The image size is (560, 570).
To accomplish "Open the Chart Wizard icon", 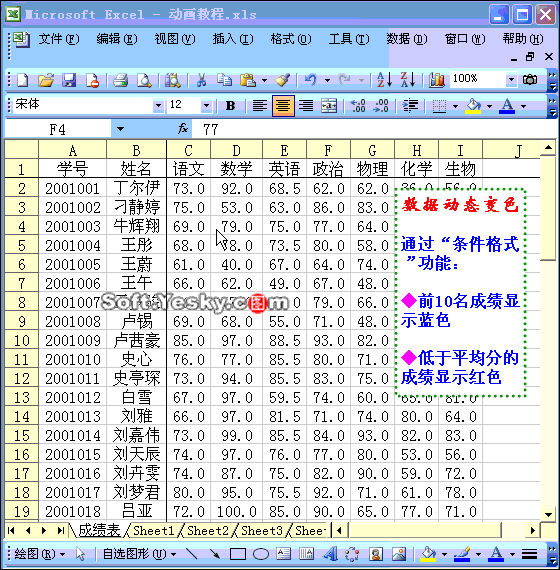I will click(x=436, y=80).
